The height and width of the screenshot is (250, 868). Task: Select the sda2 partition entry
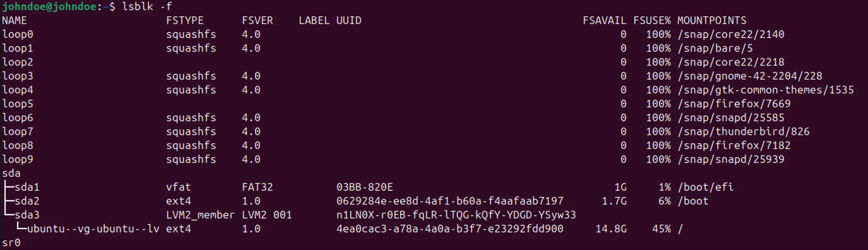[x=27, y=201]
